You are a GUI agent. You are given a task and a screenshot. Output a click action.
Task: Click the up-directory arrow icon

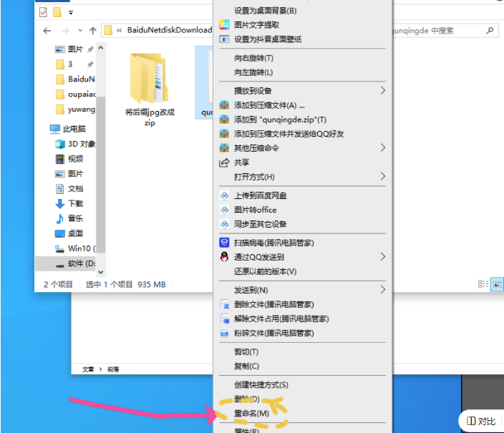[x=92, y=31]
